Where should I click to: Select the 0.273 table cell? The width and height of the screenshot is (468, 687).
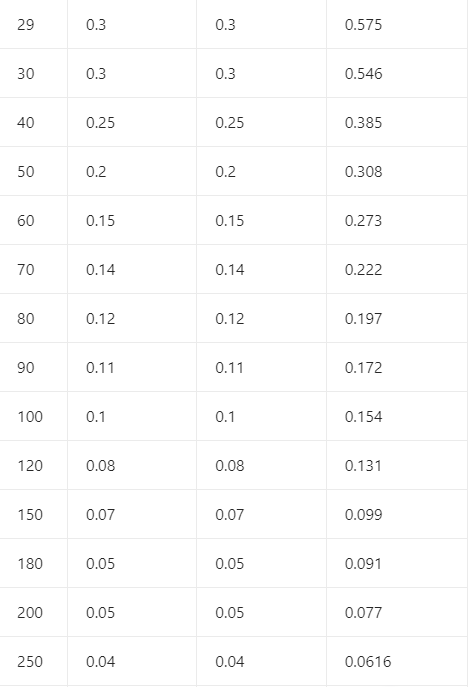click(397, 220)
